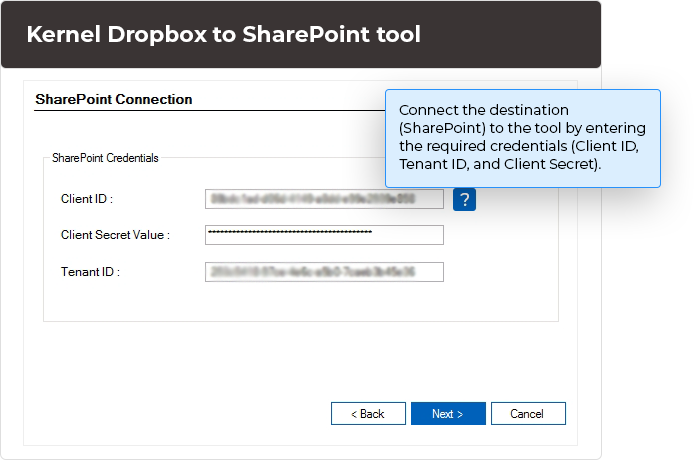Click the blue question mark help icon
700x460 pixels.
(x=464, y=199)
